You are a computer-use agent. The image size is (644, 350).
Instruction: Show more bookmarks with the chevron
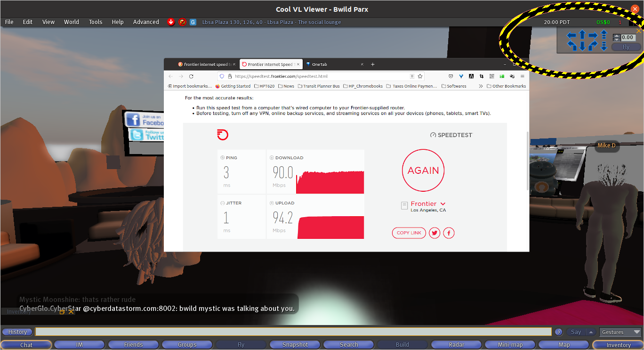click(481, 86)
